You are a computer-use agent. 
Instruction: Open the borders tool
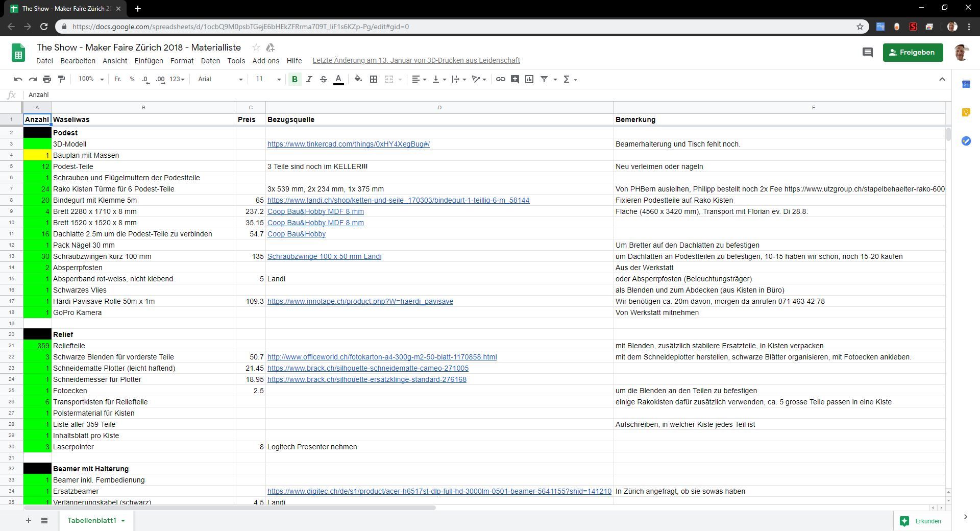pyautogui.click(x=374, y=79)
